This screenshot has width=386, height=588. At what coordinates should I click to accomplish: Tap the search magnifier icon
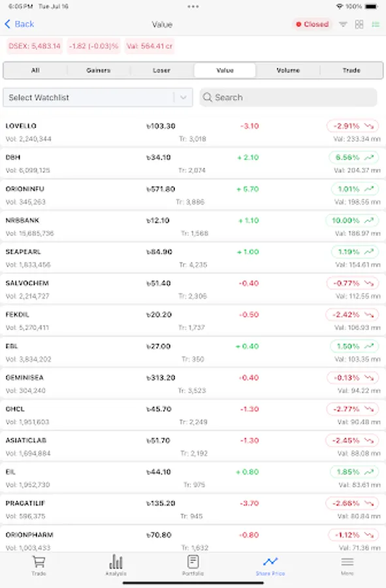point(208,97)
